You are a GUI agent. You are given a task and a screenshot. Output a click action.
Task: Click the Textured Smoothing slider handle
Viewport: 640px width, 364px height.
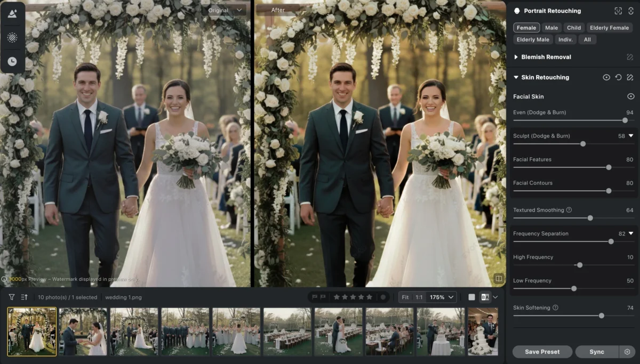590,218
